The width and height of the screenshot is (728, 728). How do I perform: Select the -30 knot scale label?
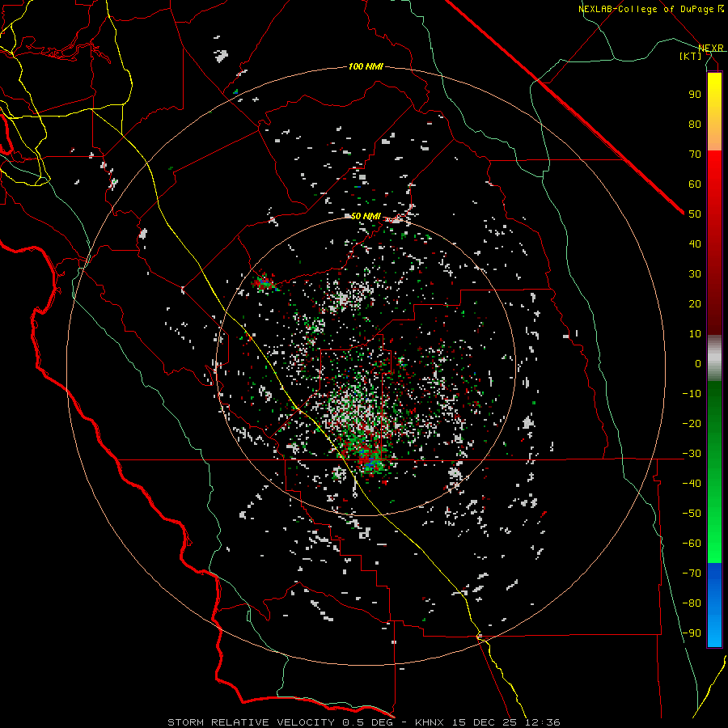(692, 454)
